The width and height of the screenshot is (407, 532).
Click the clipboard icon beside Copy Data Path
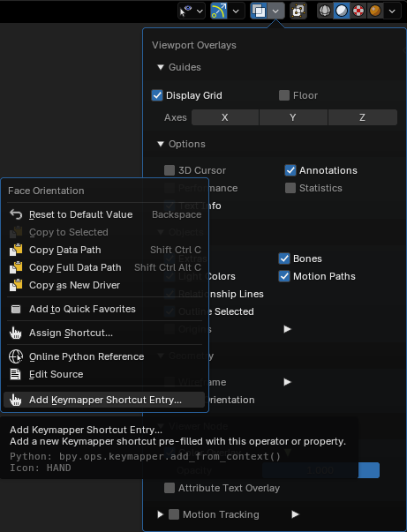click(16, 250)
